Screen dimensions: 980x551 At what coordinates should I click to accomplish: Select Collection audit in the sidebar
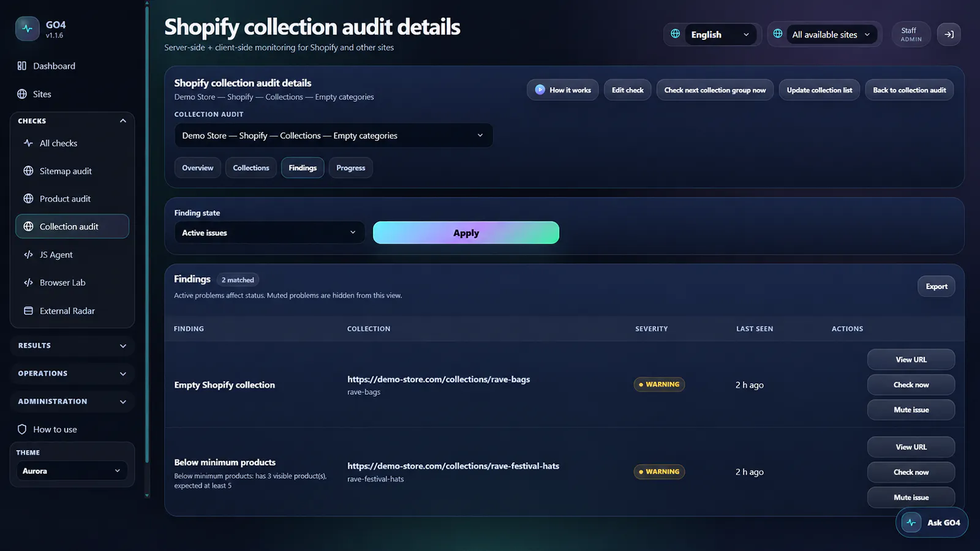click(72, 227)
